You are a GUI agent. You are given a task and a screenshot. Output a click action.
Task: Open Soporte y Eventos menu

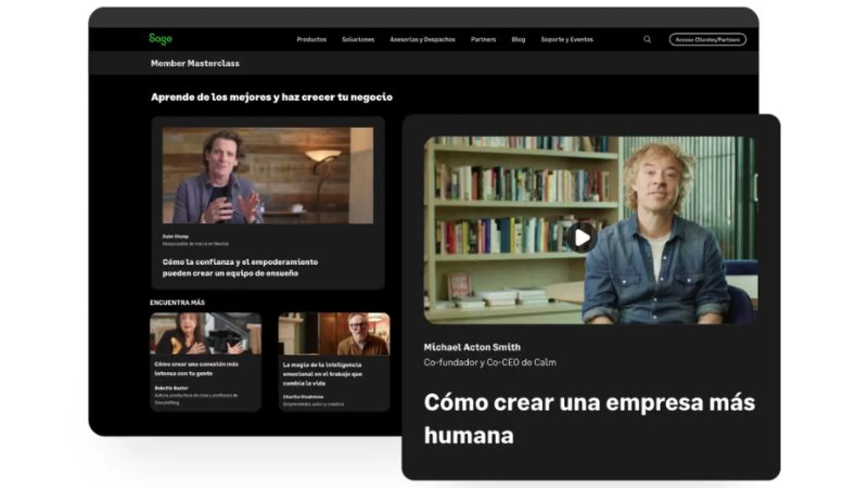click(567, 40)
